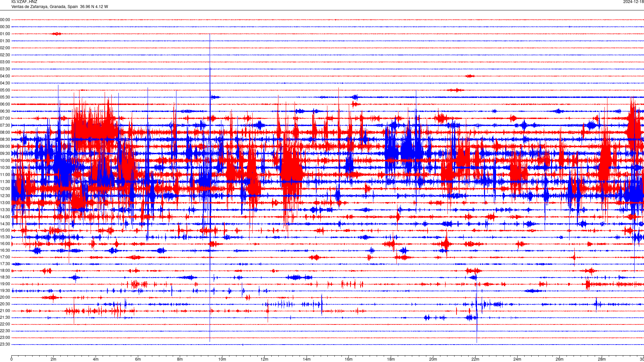Click the 2m tick on minute axis
Screen dimensions: 644x362
coord(54,359)
